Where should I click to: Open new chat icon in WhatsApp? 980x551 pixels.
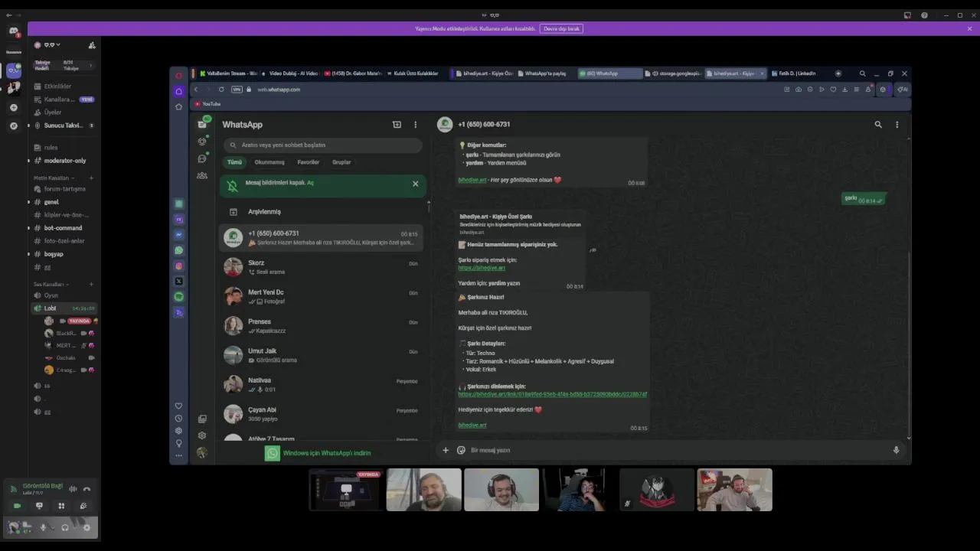[x=397, y=125]
